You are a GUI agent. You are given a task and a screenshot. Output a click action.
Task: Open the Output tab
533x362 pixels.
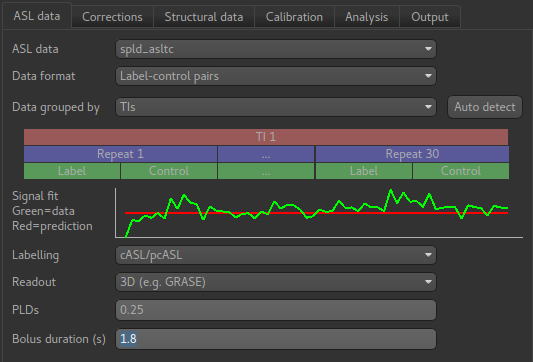point(430,17)
